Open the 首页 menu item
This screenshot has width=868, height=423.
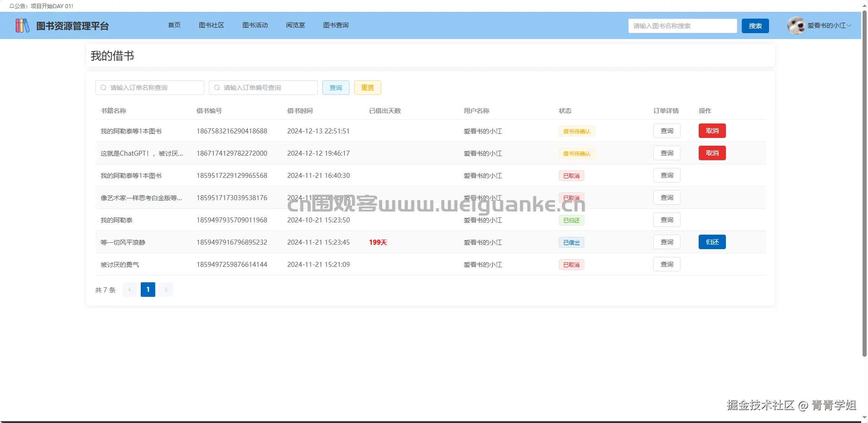click(174, 25)
